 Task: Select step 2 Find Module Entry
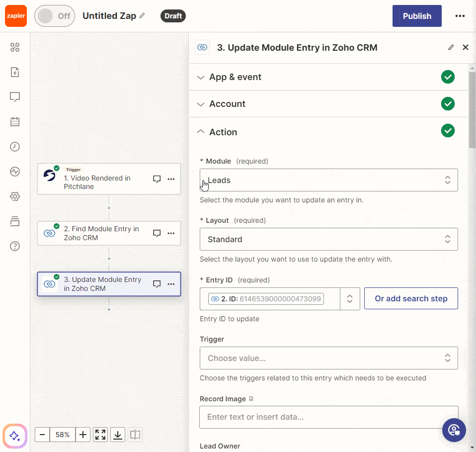click(x=109, y=233)
